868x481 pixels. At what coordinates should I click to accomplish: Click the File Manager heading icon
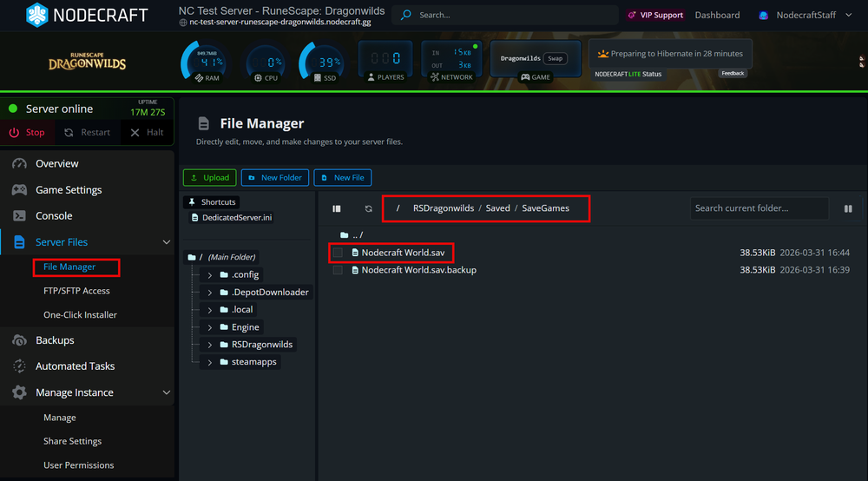point(204,123)
